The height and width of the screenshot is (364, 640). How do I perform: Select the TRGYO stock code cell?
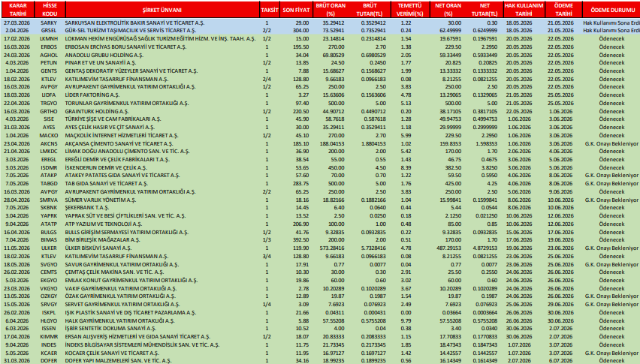pos(49,103)
